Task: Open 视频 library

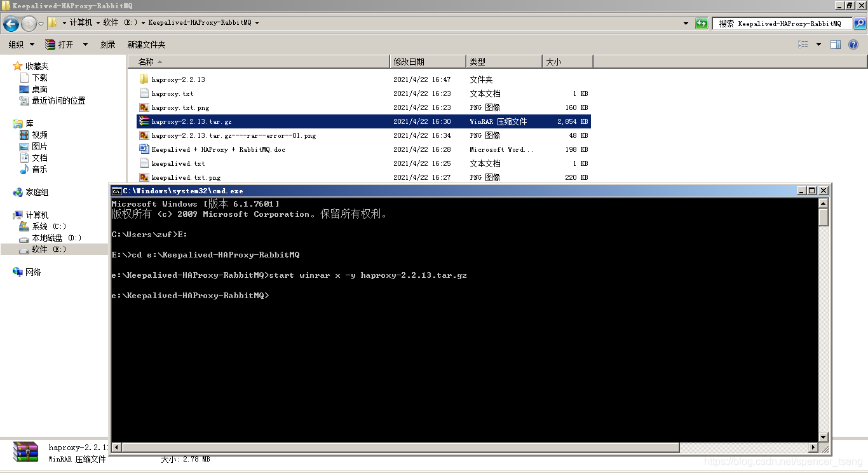Action: (x=39, y=135)
